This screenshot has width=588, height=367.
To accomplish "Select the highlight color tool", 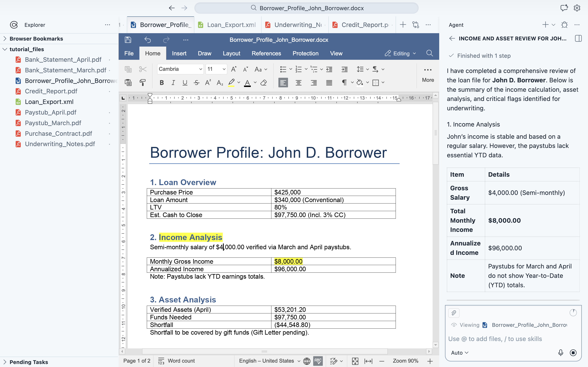I will (231, 83).
